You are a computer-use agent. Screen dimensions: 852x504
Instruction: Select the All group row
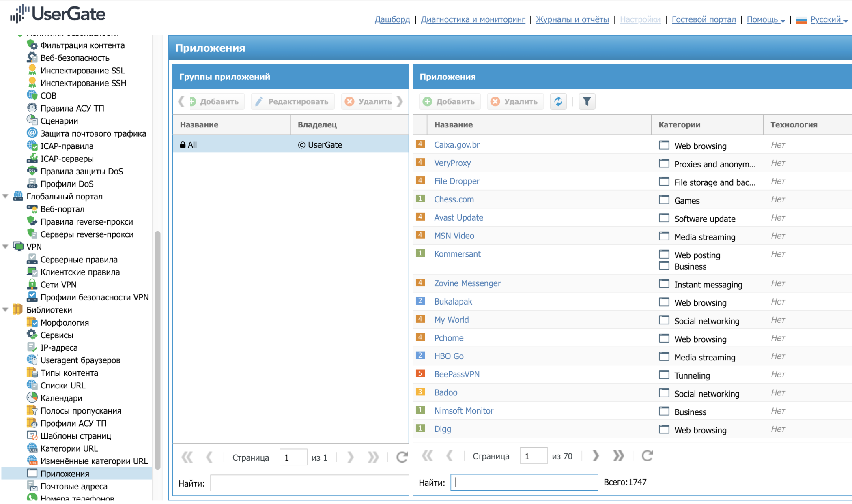(290, 144)
